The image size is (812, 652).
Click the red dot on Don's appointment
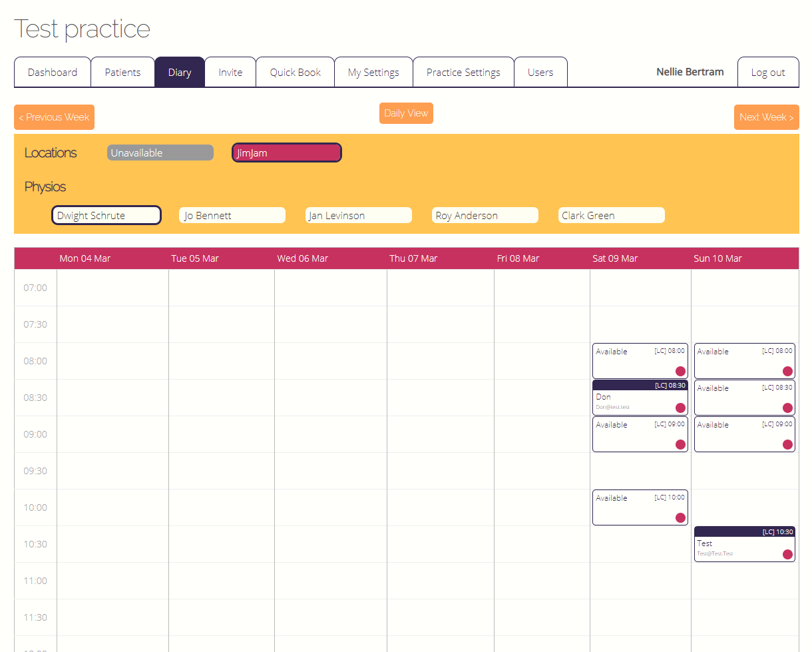pyautogui.click(x=680, y=408)
